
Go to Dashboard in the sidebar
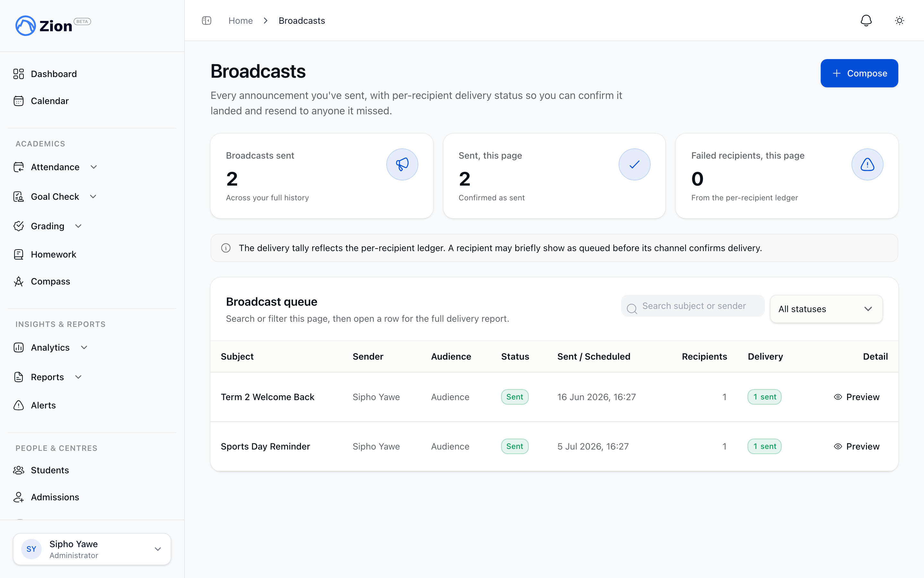point(54,74)
